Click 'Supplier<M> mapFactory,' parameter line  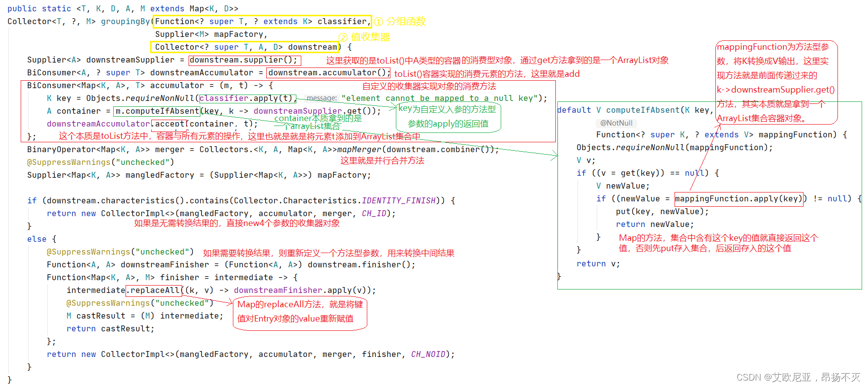(x=211, y=34)
